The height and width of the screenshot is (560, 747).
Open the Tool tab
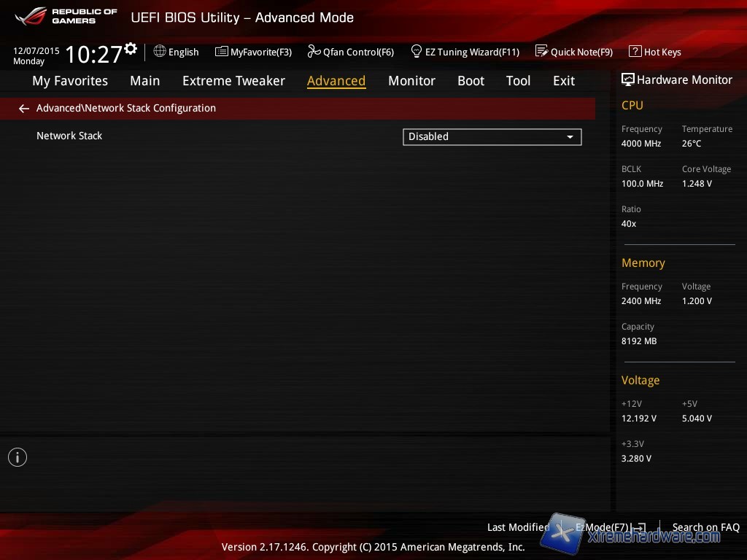(x=518, y=81)
